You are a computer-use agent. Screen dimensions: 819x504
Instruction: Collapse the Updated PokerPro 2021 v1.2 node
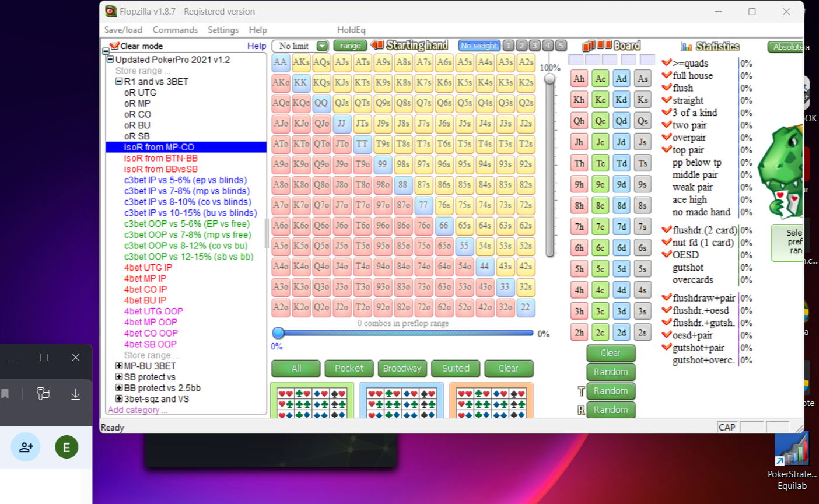tap(110, 60)
